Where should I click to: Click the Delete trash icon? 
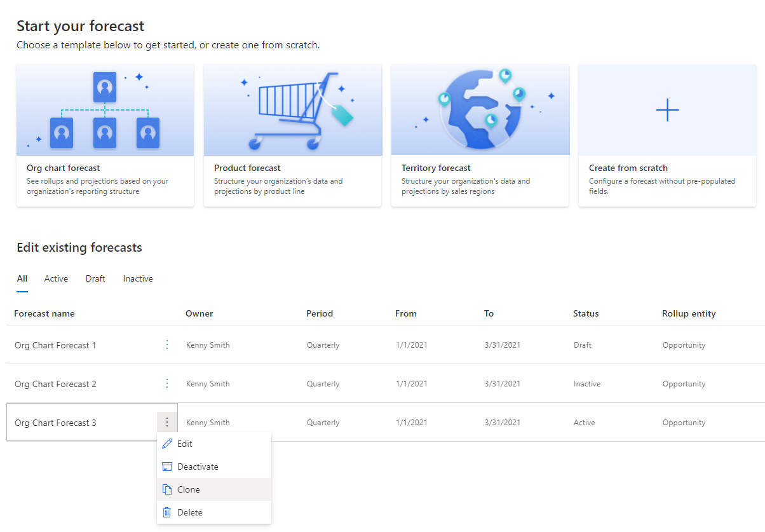[x=167, y=512]
